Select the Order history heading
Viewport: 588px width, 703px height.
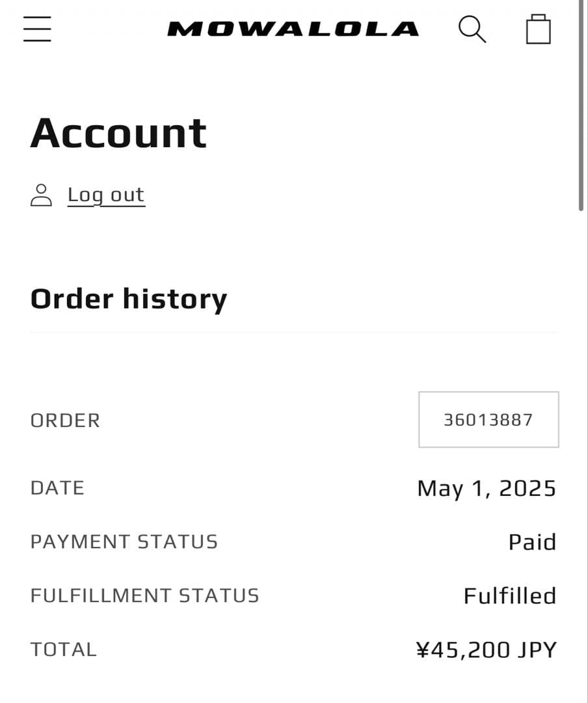click(129, 299)
